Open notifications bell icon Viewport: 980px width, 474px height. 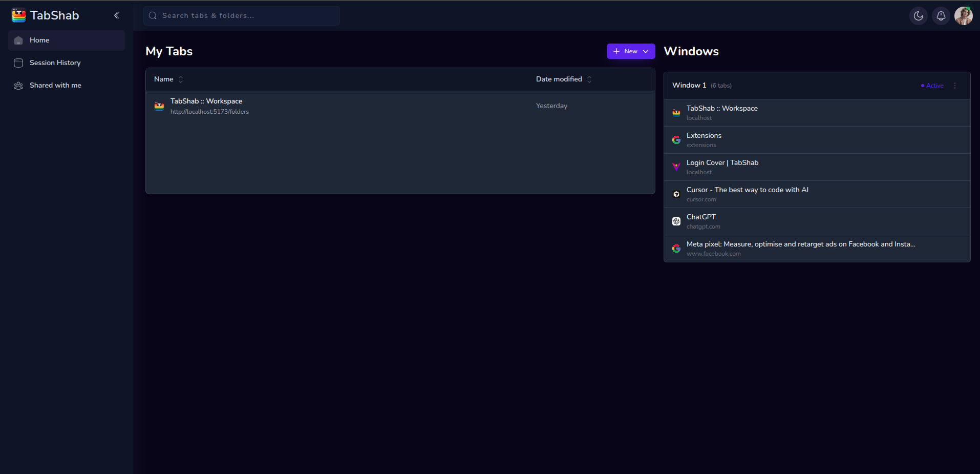(x=941, y=16)
